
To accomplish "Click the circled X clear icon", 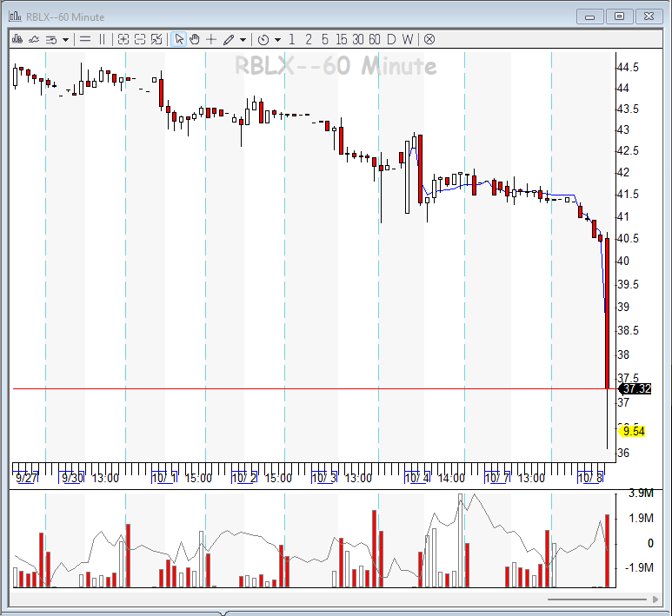I will click(429, 39).
